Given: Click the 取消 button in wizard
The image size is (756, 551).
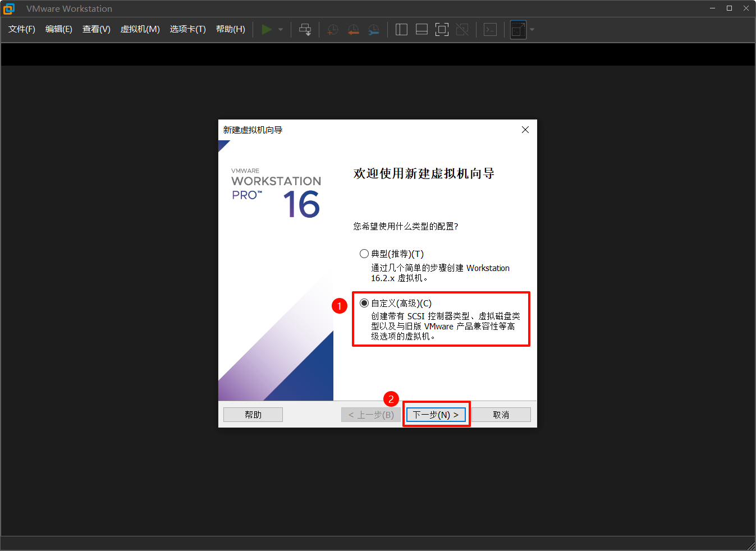Looking at the screenshot, I should click(501, 415).
